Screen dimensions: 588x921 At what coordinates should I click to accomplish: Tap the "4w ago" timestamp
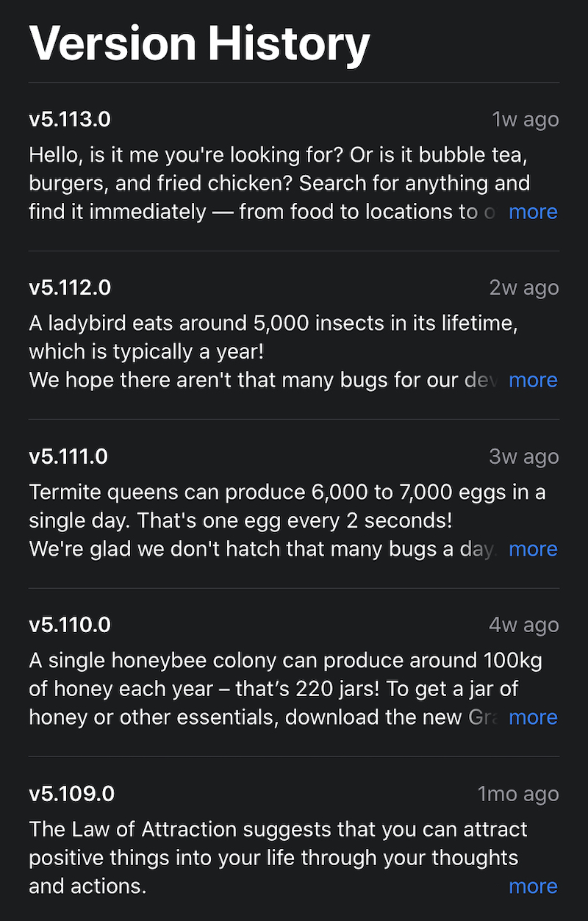pos(524,625)
